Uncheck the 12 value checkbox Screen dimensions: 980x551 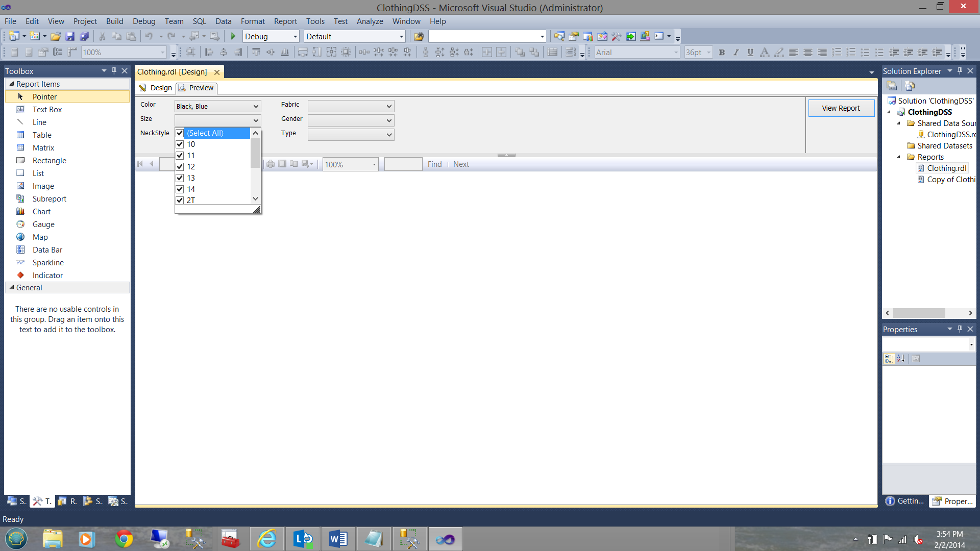click(180, 167)
